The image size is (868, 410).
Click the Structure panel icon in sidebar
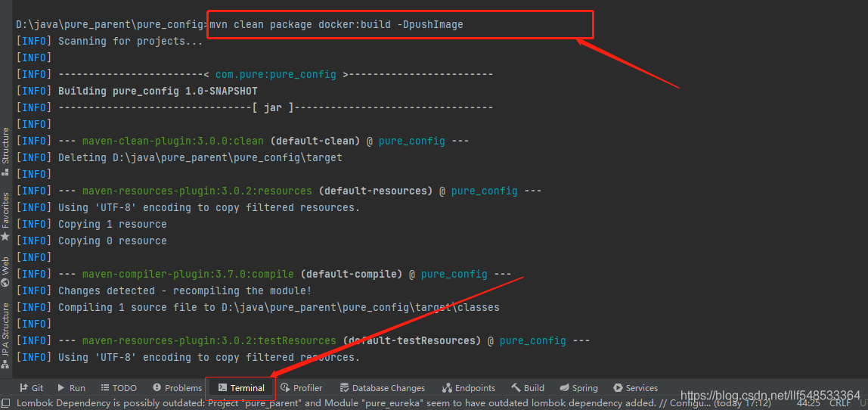tap(5, 172)
